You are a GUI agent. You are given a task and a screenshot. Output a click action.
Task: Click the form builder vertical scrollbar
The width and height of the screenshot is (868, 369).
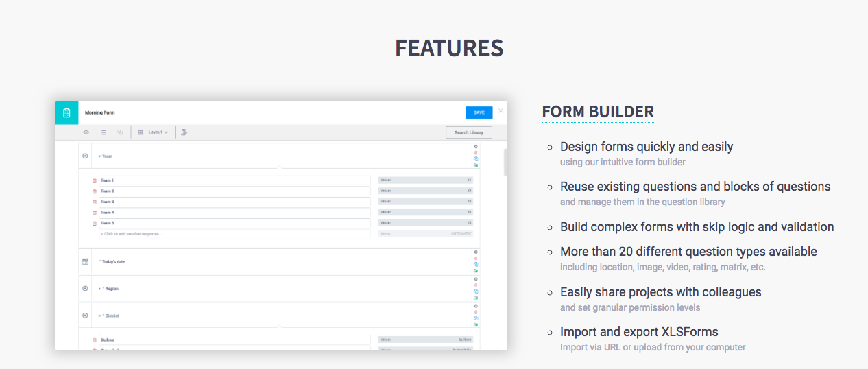point(506,163)
